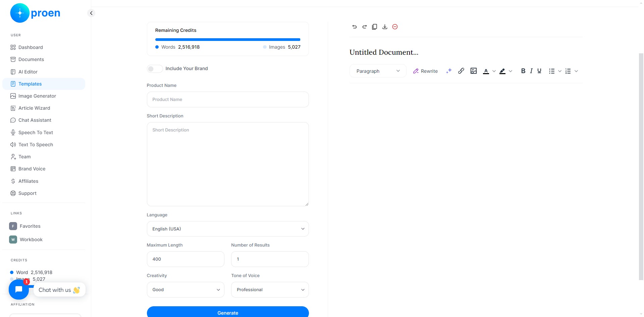
Task: Click the sidebar Word 2,516,918 credits entry
Action: tap(31, 272)
